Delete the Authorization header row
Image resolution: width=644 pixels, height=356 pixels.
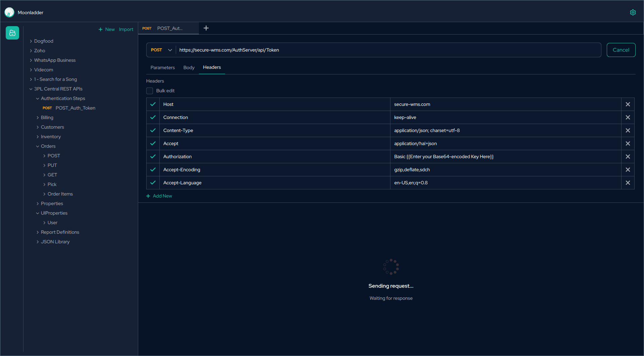point(628,157)
